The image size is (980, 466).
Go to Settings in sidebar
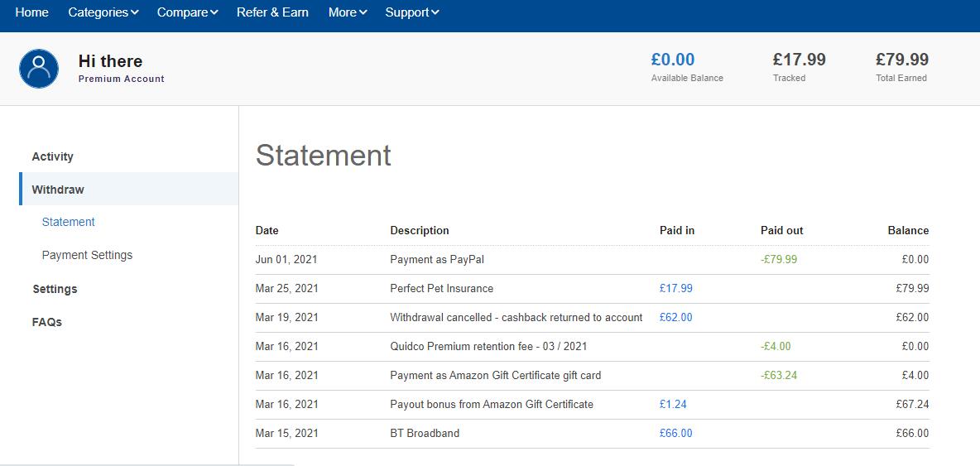(55, 289)
